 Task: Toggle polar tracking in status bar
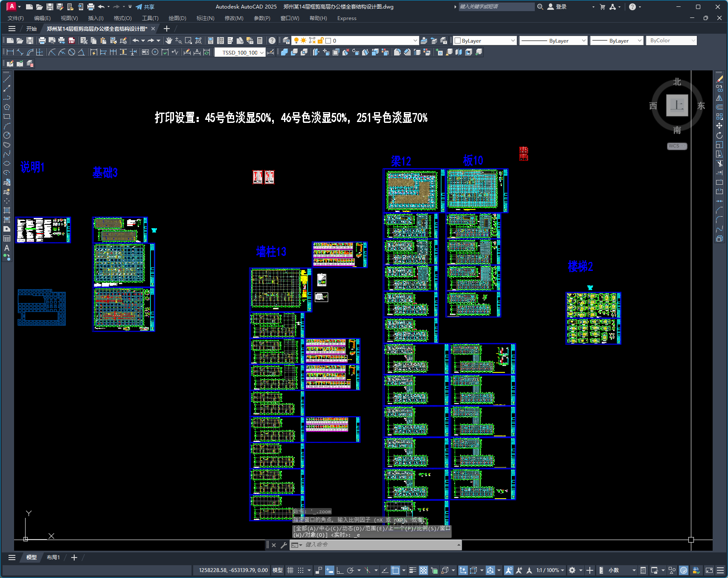click(x=351, y=570)
